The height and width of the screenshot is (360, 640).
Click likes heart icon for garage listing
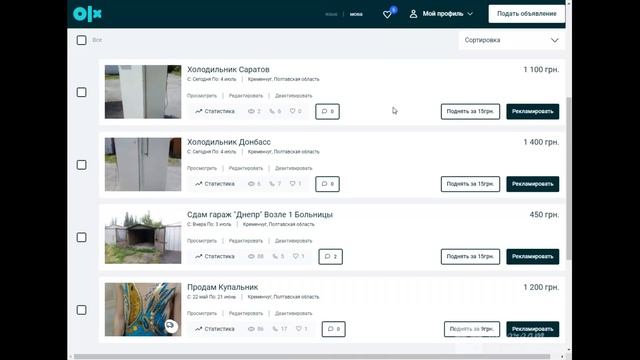click(296, 256)
